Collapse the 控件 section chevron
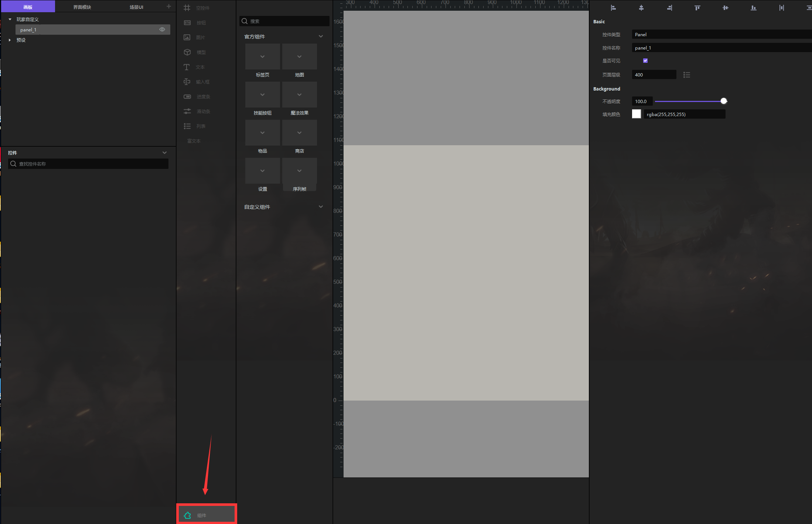 click(165, 153)
